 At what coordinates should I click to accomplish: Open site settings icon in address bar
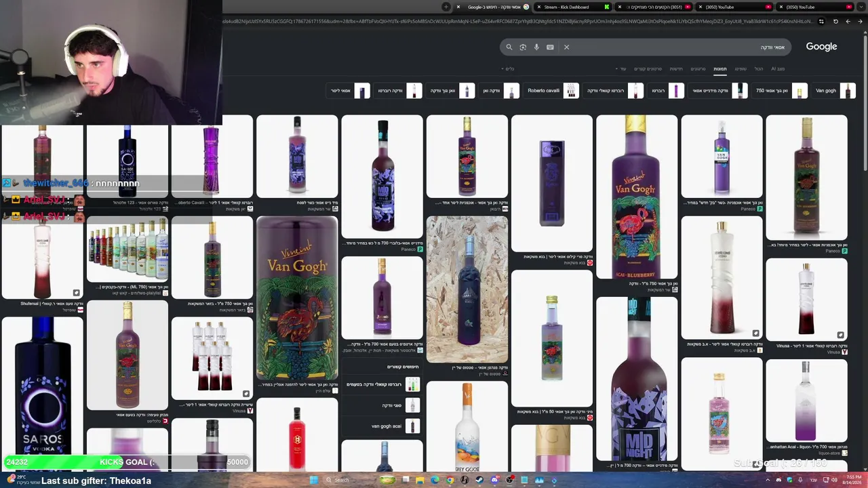point(821,22)
